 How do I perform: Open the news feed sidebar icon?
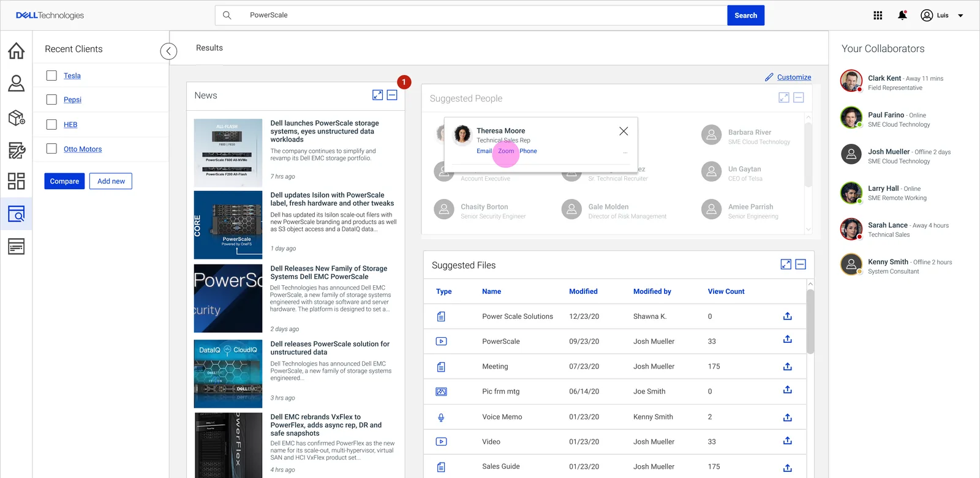coord(17,247)
